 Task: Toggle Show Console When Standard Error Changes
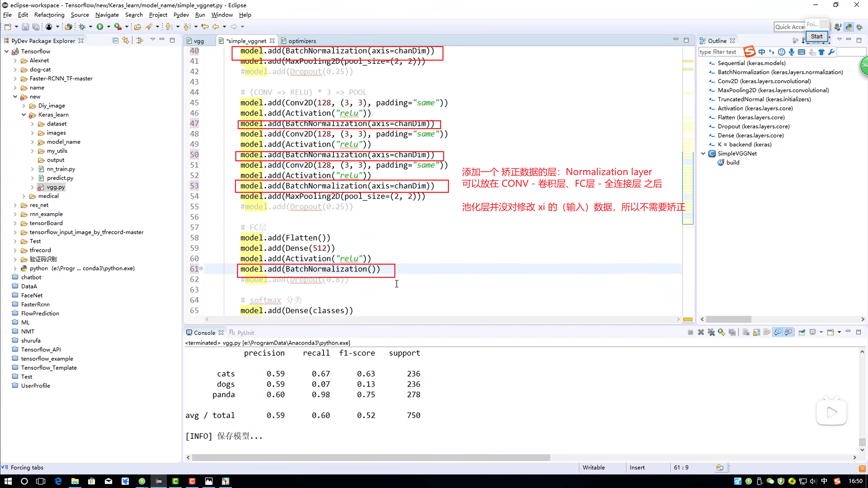coord(789,332)
